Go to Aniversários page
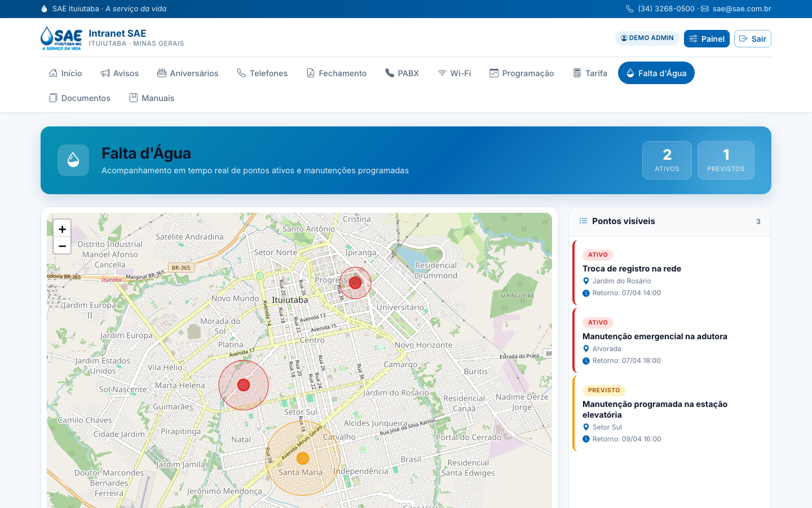Image resolution: width=812 pixels, height=508 pixels. pos(188,73)
